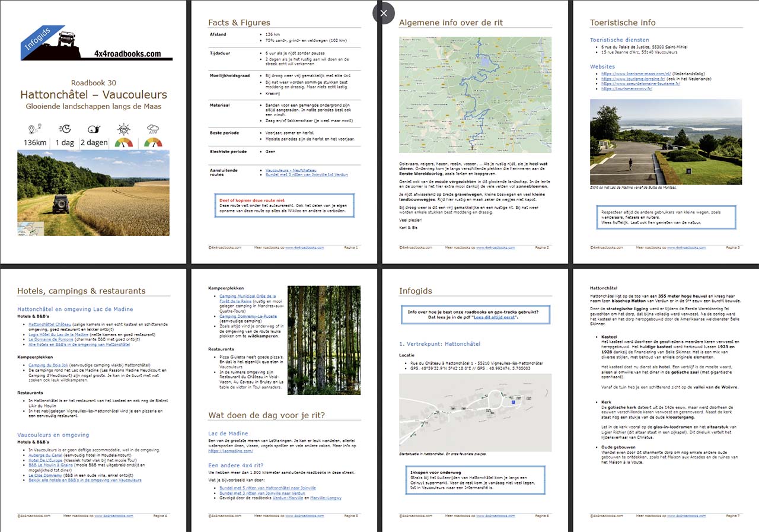Click the 'Vaucouleurs en omgeving' subheading
Image resolution: width=759 pixels, height=532 pixels.
point(53,435)
